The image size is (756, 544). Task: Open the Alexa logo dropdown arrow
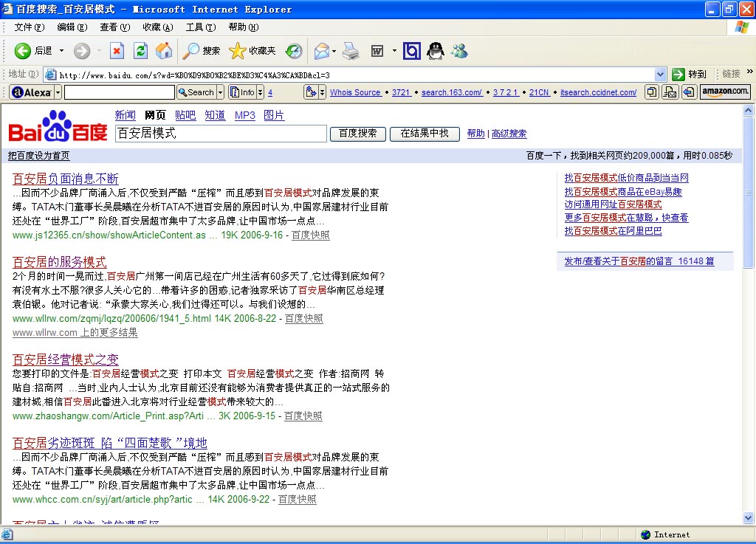[x=58, y=92]
